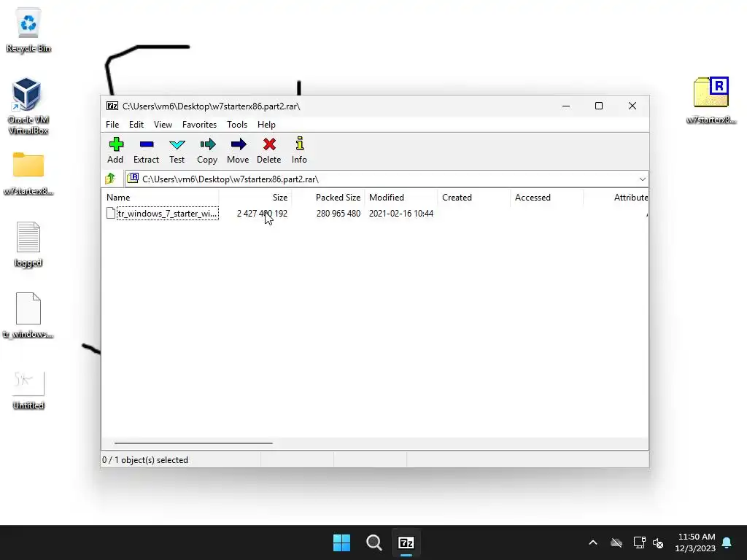Click the RAR archive icon in address bar
Viewport: 747px width, 560px height.
133,179
